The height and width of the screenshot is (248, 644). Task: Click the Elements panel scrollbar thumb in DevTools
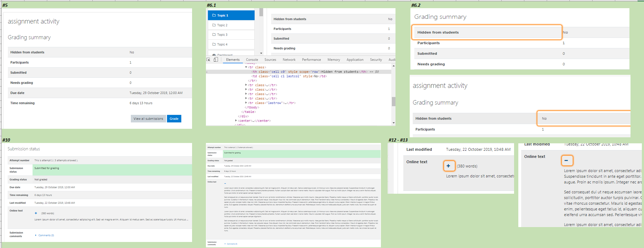click(393, 101)
